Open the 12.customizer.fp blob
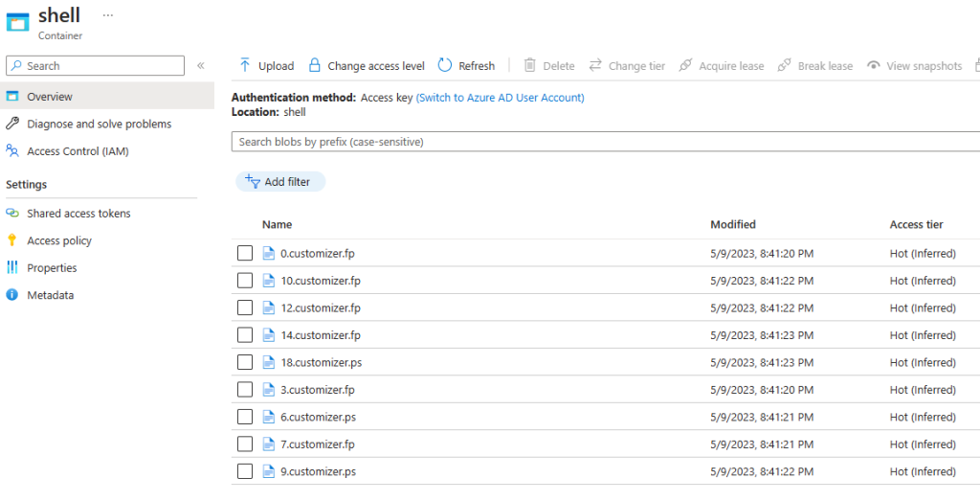This screenshot has width=980, height=501. (321, 307)
